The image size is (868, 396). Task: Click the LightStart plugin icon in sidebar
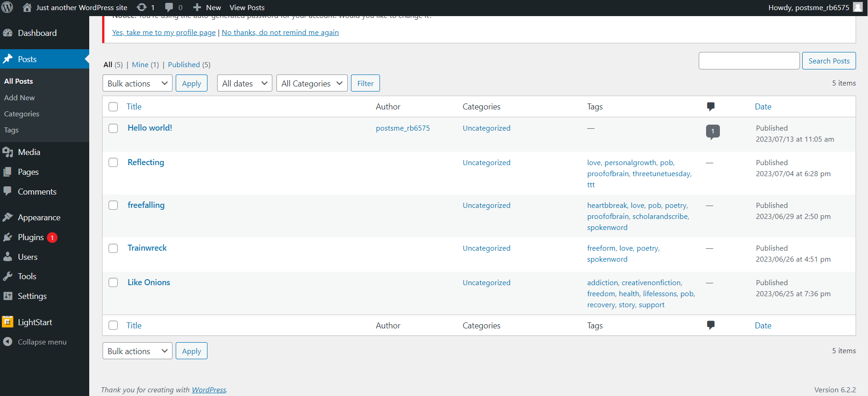click(8, 322)
